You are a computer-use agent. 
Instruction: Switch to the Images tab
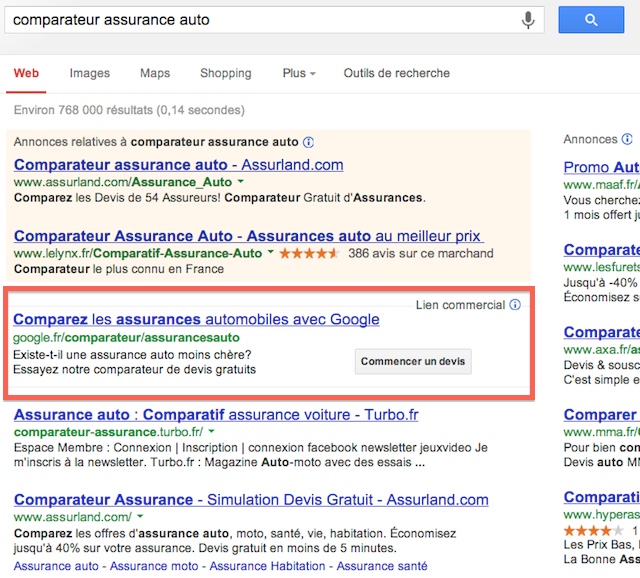(x=89, y=73)
